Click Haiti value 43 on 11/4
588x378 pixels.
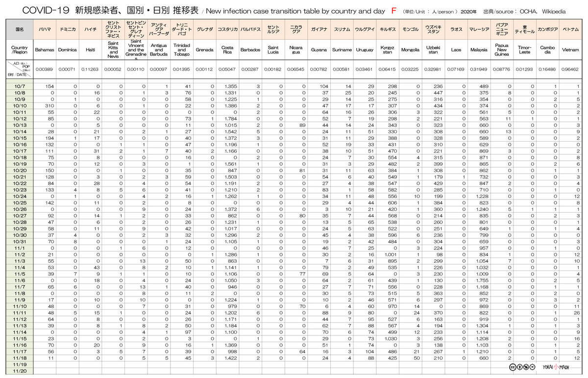click(x=97, y=267)
